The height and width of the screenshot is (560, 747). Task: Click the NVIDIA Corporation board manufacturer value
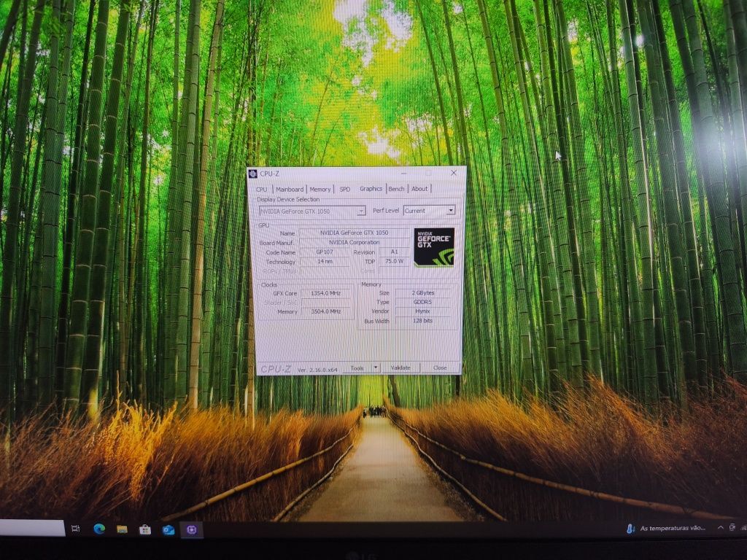(x=354, y=242)
